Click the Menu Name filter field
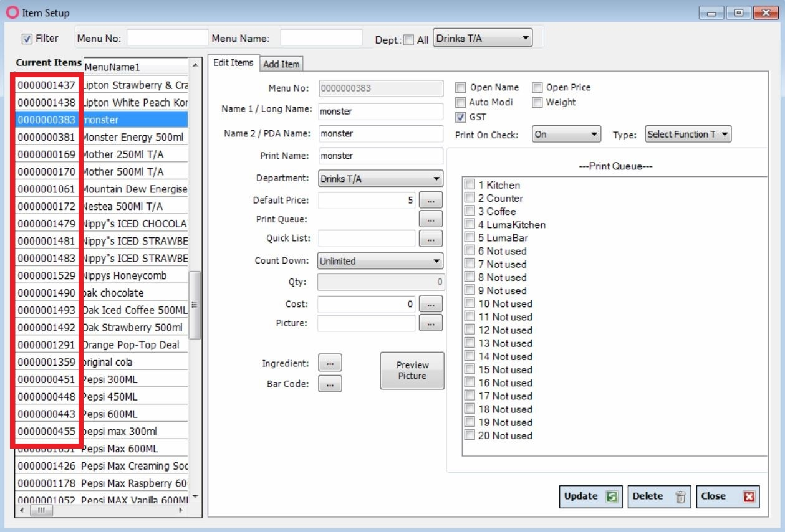This screenshot has height=532, width=785. point(321,38)
